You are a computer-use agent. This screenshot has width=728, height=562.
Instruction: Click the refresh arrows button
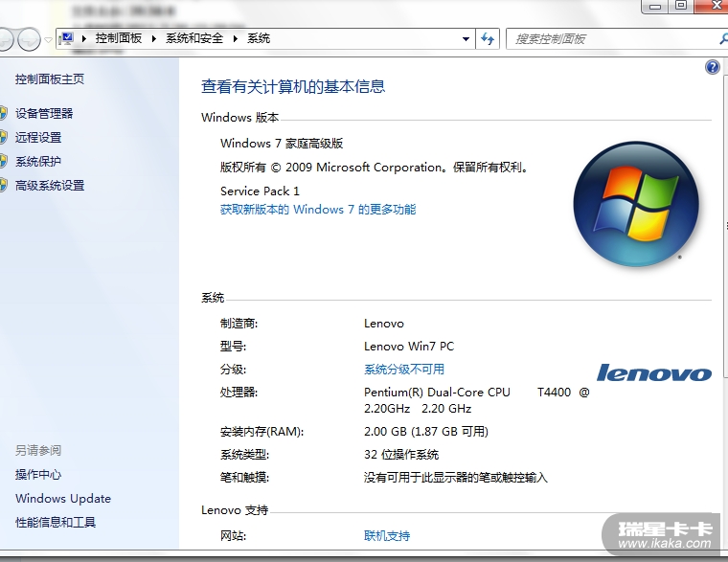tap(487, 38)
